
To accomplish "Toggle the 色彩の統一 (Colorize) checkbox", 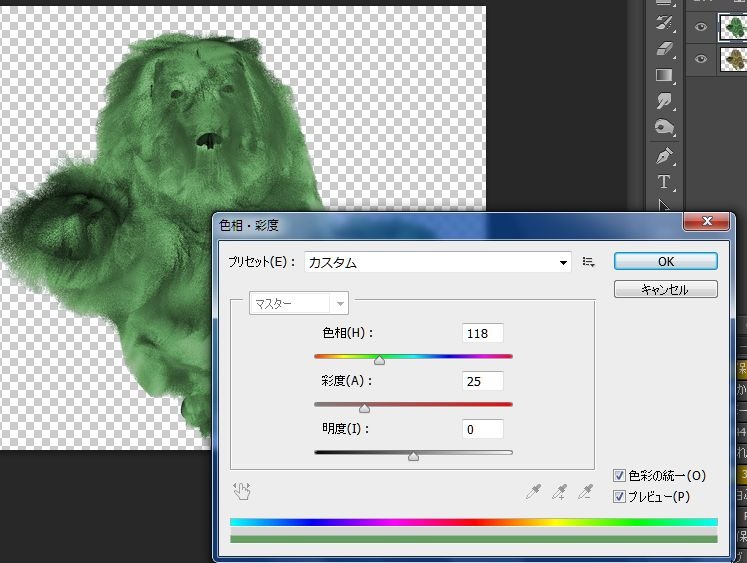I will (x=620, y=476).
